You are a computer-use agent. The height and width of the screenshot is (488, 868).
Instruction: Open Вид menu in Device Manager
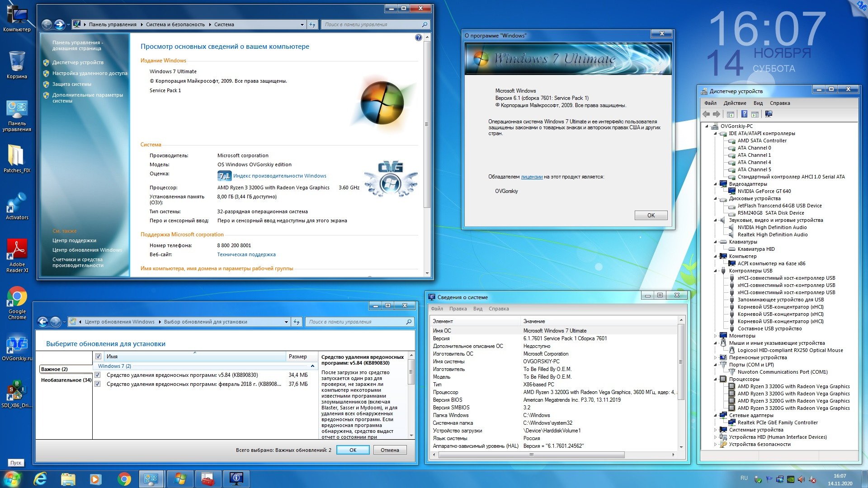click(758, 103)
